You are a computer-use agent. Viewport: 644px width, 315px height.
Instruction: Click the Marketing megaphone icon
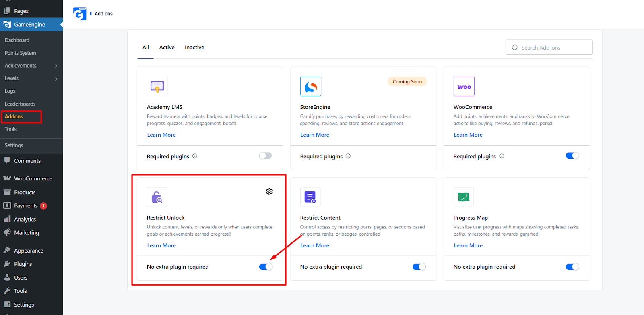(7, 232)
